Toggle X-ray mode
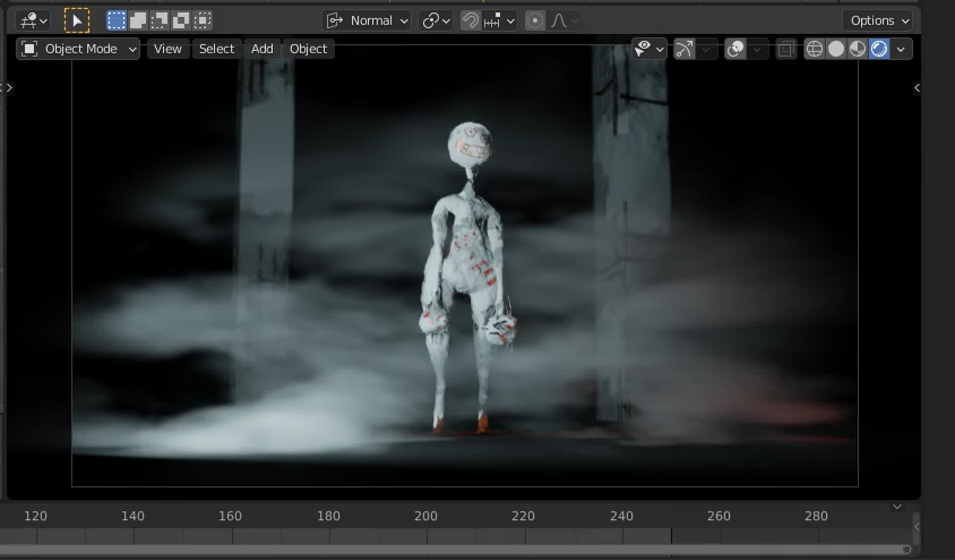This screenshot has height=560, width=955. (786, 49)
